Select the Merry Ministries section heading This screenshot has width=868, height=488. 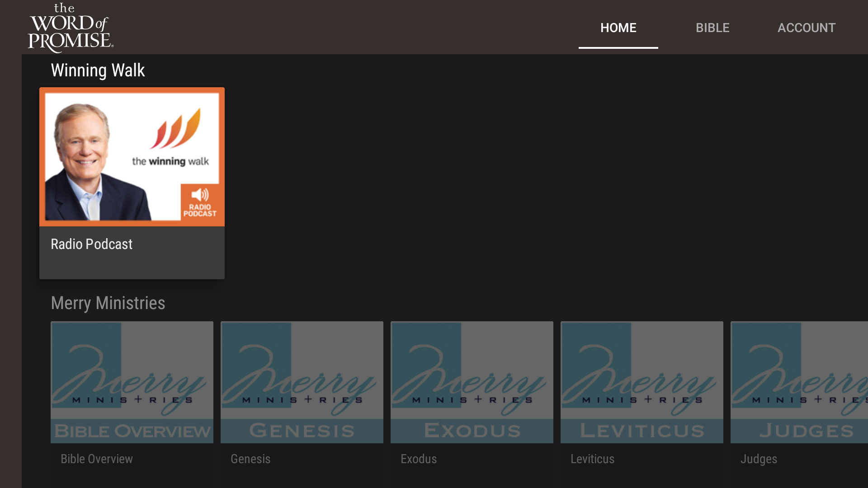[x=108, y=303]
